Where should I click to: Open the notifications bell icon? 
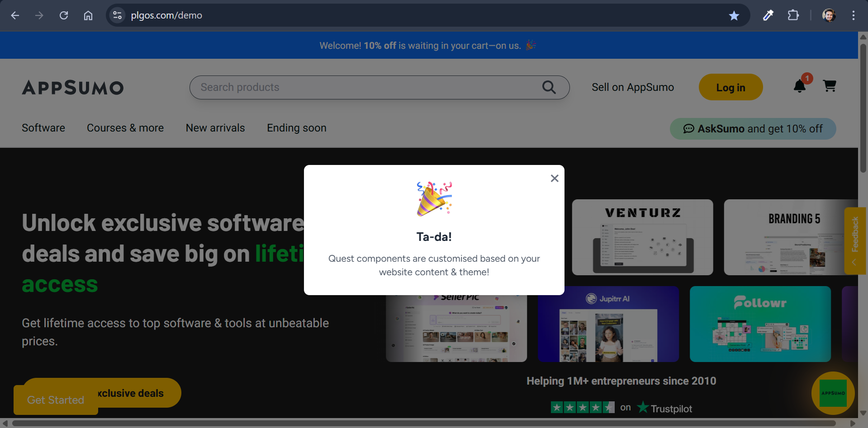click(x=800, y=85)
